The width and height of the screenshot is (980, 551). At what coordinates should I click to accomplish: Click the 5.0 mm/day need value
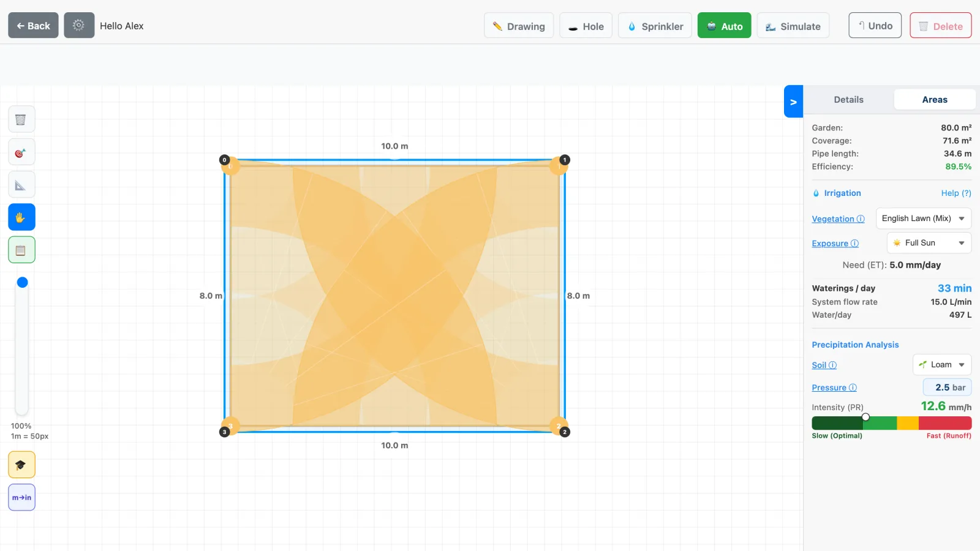[915, 265]
